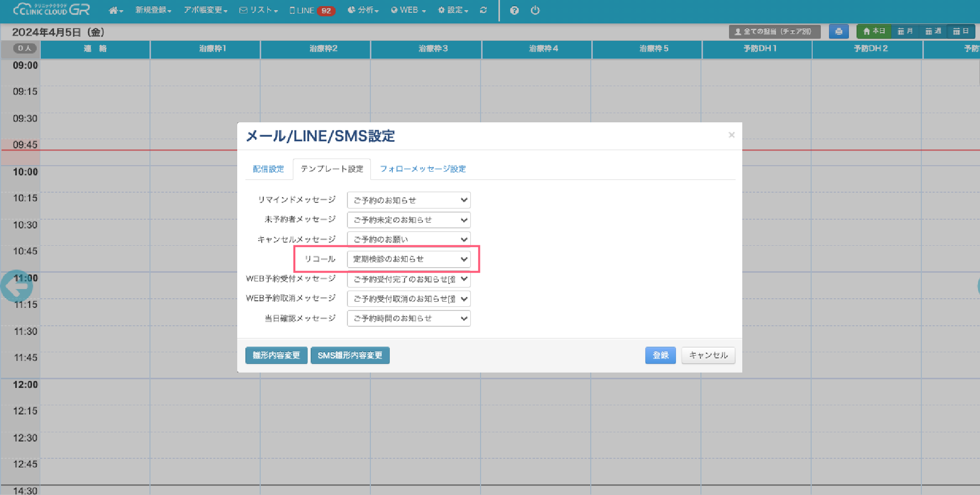Switch calendar to 週 week view
Viewport: 980px width, 495px height.
click(x=933, y=32)
